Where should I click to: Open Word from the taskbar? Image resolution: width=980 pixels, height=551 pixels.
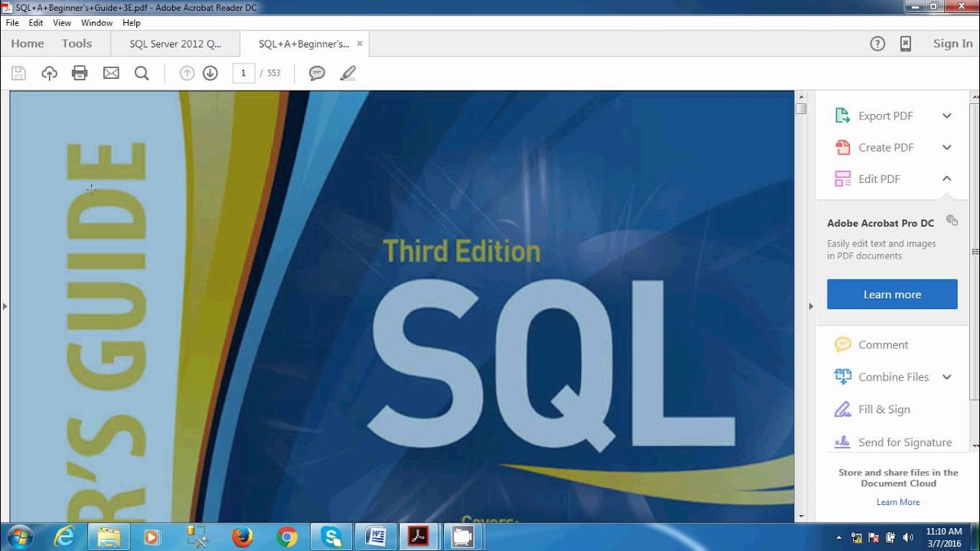coord(376,537)
